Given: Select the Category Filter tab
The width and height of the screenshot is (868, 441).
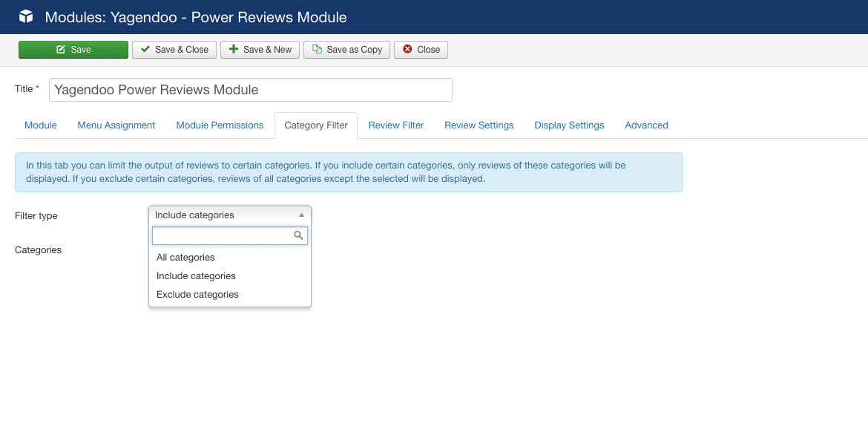Looking at the screenshot, I should (x=316, y=125).
